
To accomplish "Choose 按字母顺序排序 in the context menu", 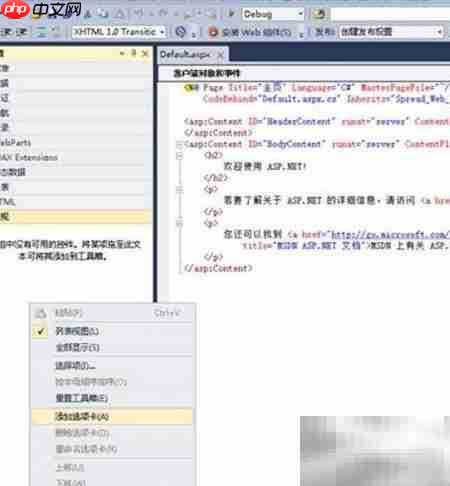I will (x=112, y=382).
